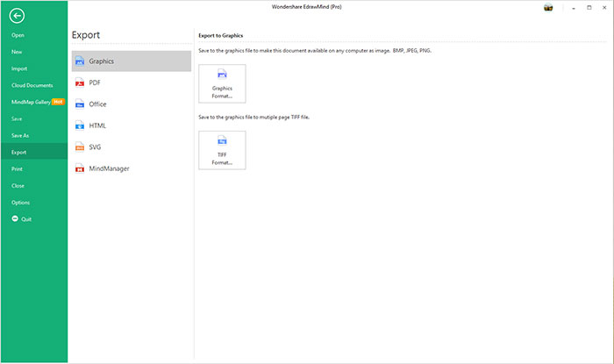Select MindManager export format
The height and width of the screenshot is (364, 614).
pos(131,168)
